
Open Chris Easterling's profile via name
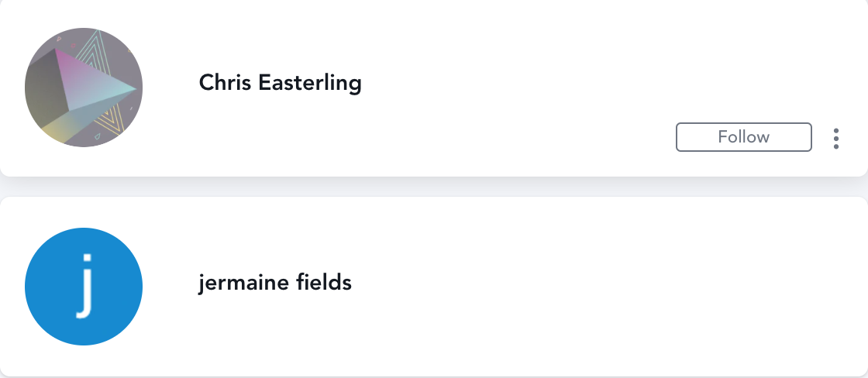280,83
